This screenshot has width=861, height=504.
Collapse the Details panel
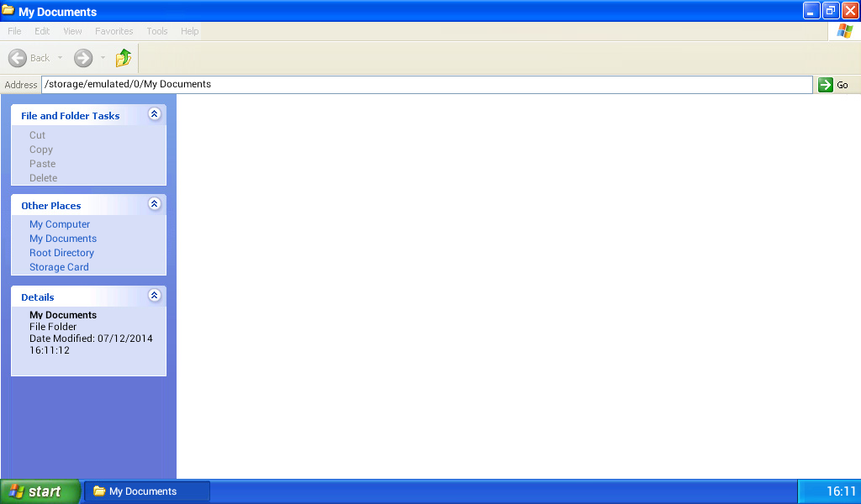click(154, 295)
